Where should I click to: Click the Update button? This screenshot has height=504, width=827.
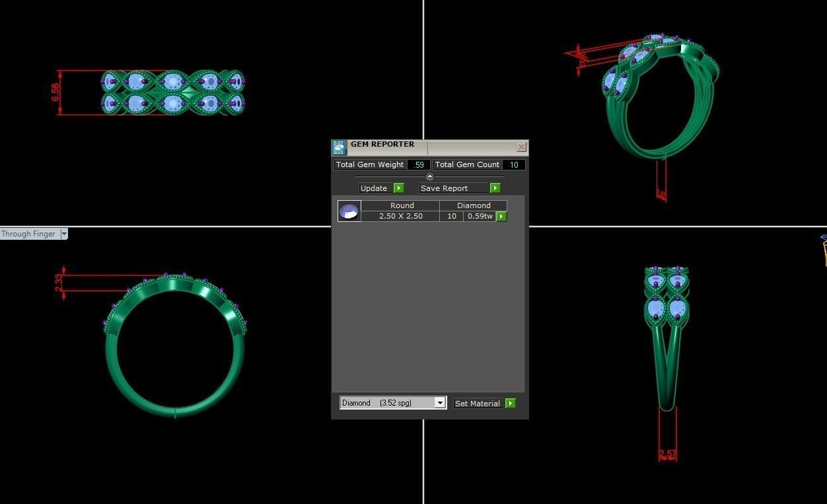[376, 188]
